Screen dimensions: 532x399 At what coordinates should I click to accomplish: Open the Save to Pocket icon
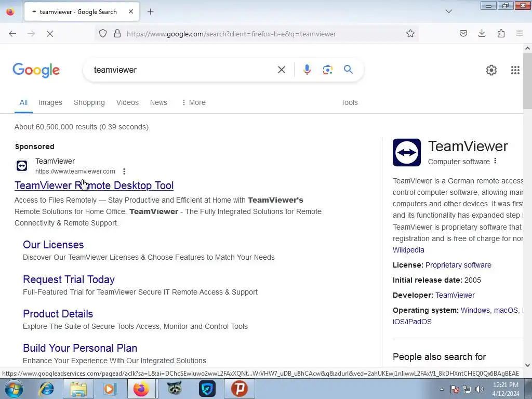tap(463, 34)
